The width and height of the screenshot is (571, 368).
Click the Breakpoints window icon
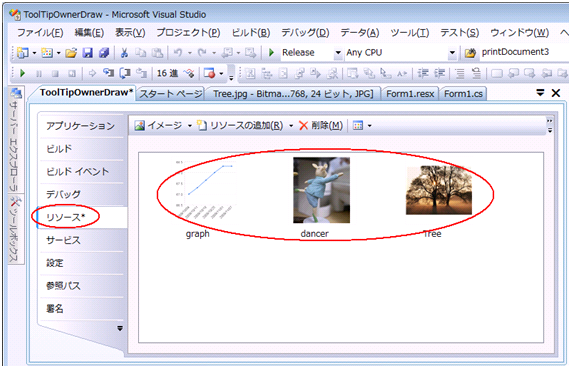coord(209,74)
